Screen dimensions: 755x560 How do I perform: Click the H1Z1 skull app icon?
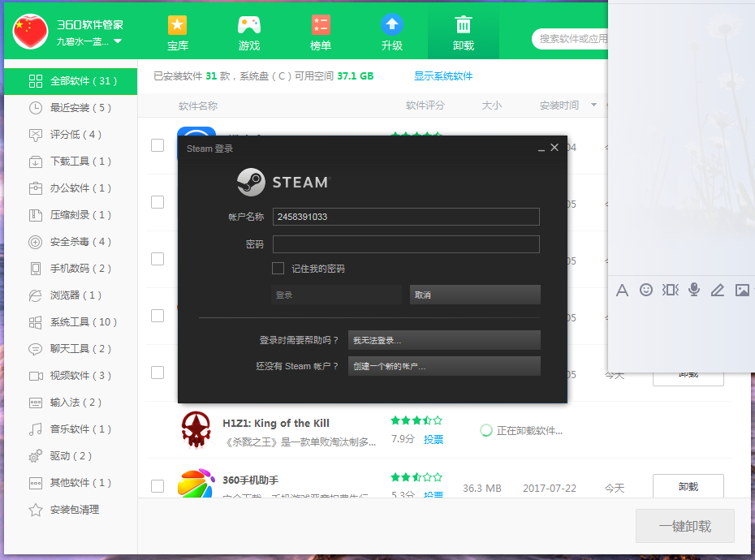pos(196,429)
